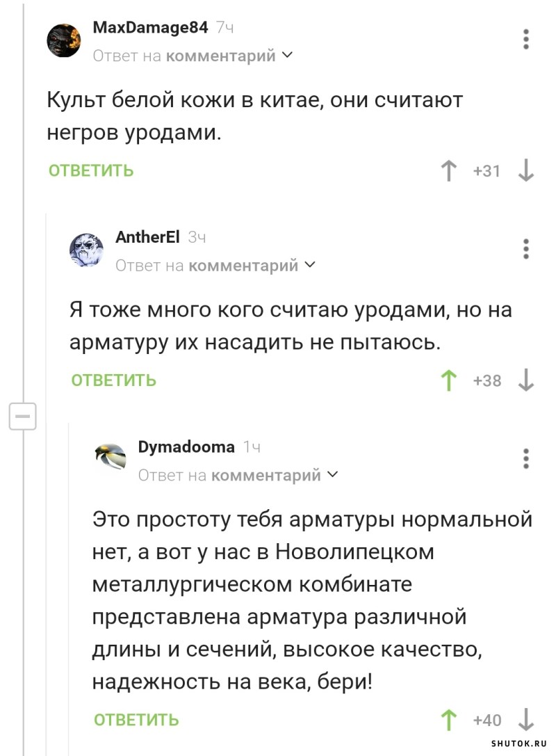The width and height of the screenshot is (556, 756).
Task: Downvote AntherEl's comment
Action: point(526,380)
